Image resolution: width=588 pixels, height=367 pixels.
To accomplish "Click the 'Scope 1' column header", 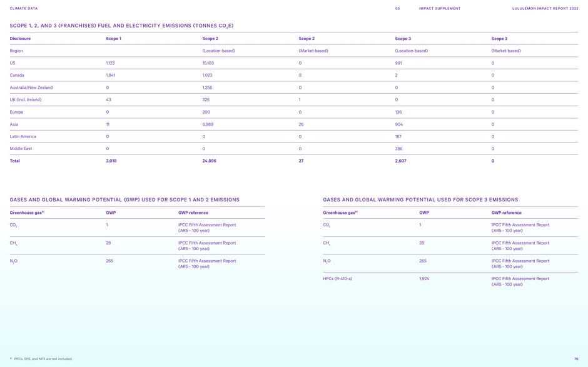I will point(114,39).
